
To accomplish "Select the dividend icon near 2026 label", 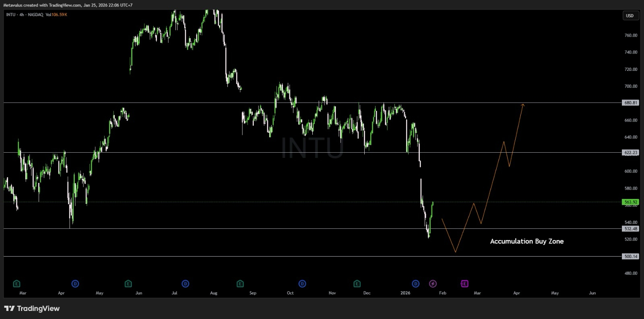I will coord(416,284).
